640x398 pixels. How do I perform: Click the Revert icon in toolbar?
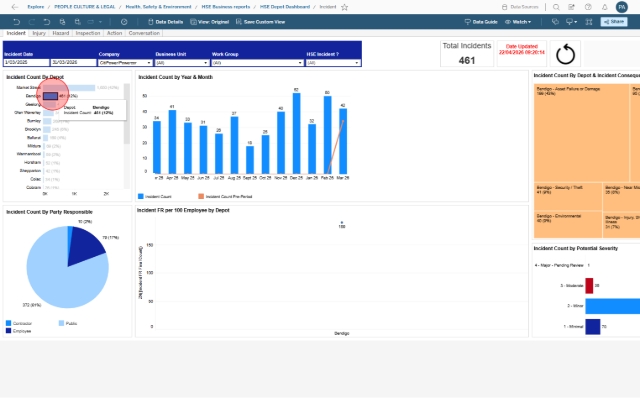pyautogui.click(x=47, y=22)
